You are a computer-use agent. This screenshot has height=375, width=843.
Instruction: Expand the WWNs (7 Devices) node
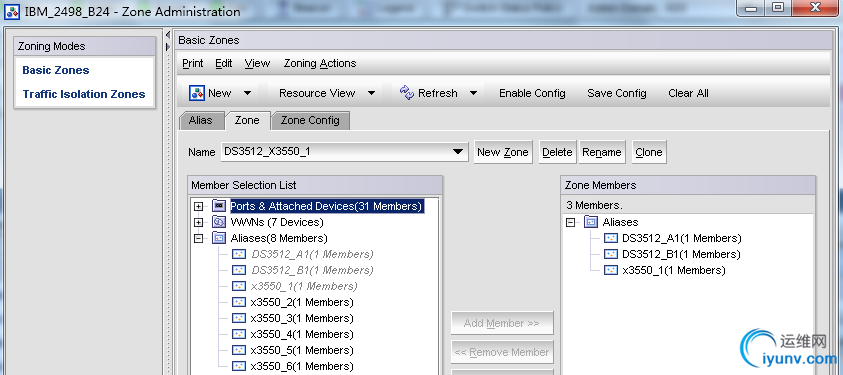198,222
